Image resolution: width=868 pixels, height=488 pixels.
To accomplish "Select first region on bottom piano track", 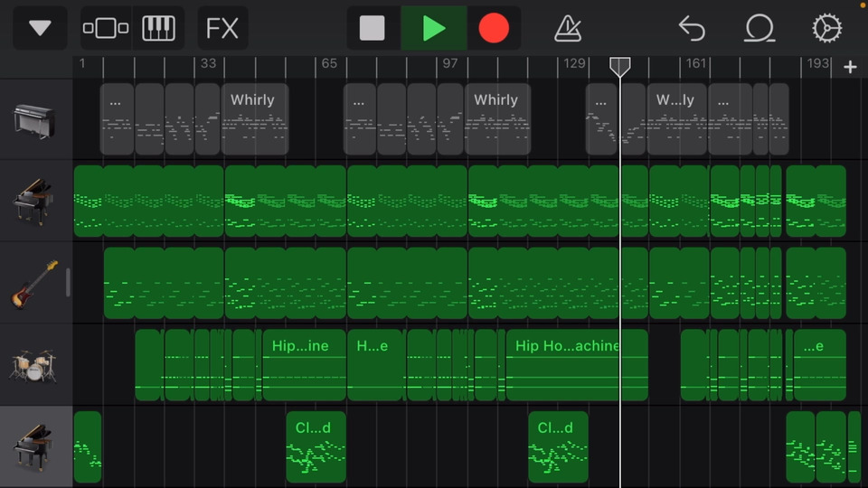I will click(88, 447).
